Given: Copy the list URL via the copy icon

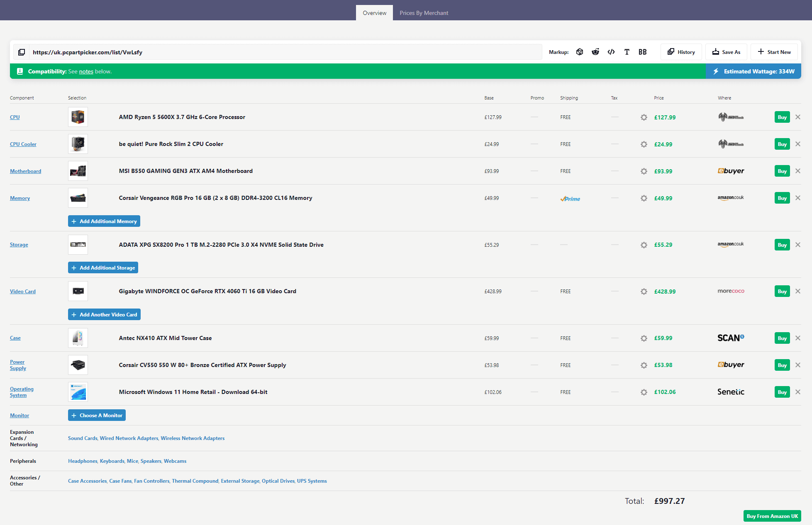Looking at the screenshot, I should [x=22, y=52].
